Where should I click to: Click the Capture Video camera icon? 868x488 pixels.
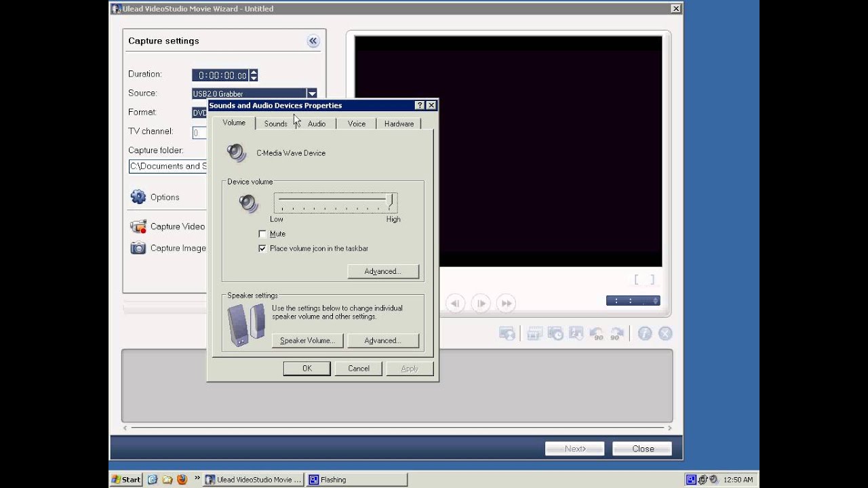pyautogui.click(x=138, y=226)
